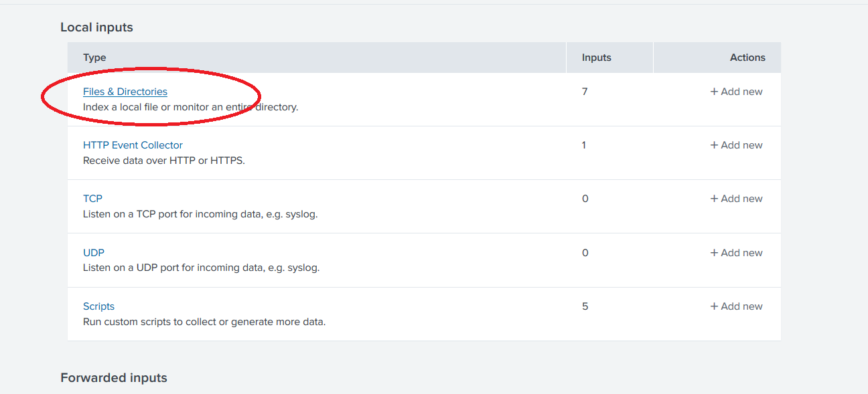The height and width of the screenshot is (394, 868).
Task: Open the UDP inputs link
Action: [94, 253]
